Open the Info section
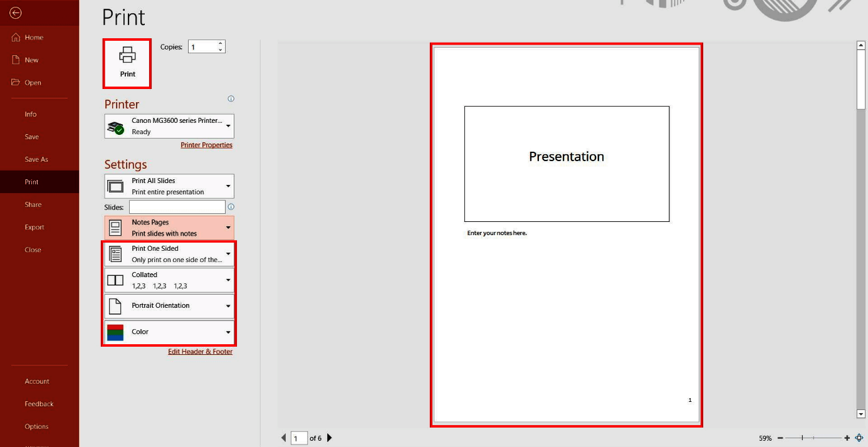868x447 pixels. click(x=30, y=114)
